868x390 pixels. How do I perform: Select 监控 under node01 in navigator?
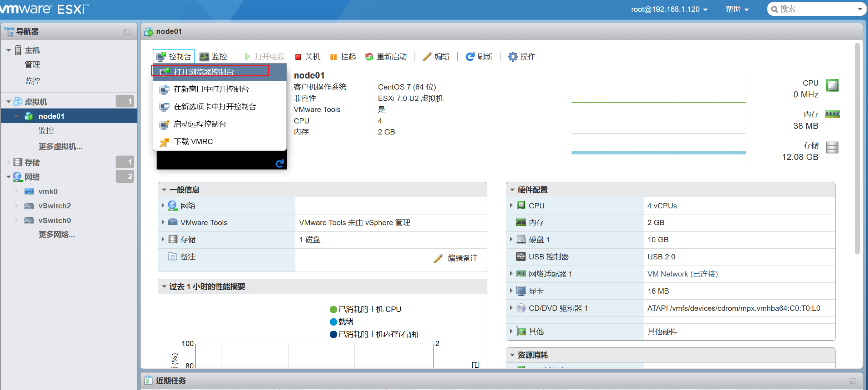[x=46, y=130]
